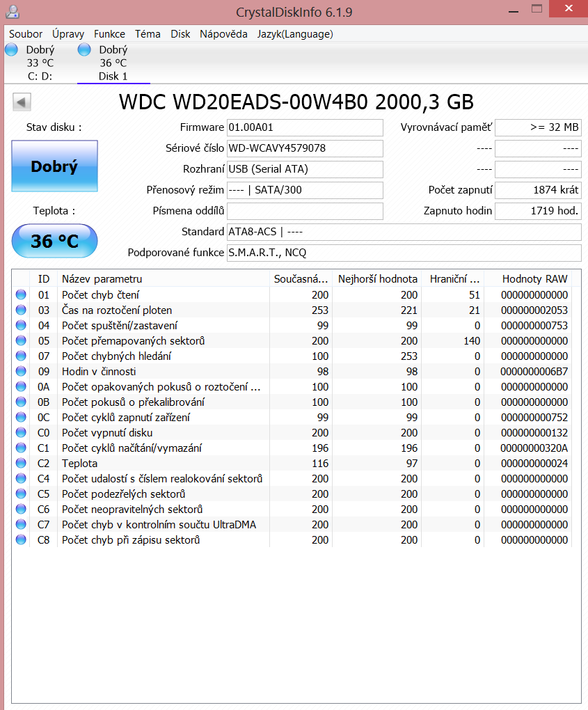The width and height of the screenshot is (588, 710).
Task: Select the C: D: disk status orb
Action: 11,50
